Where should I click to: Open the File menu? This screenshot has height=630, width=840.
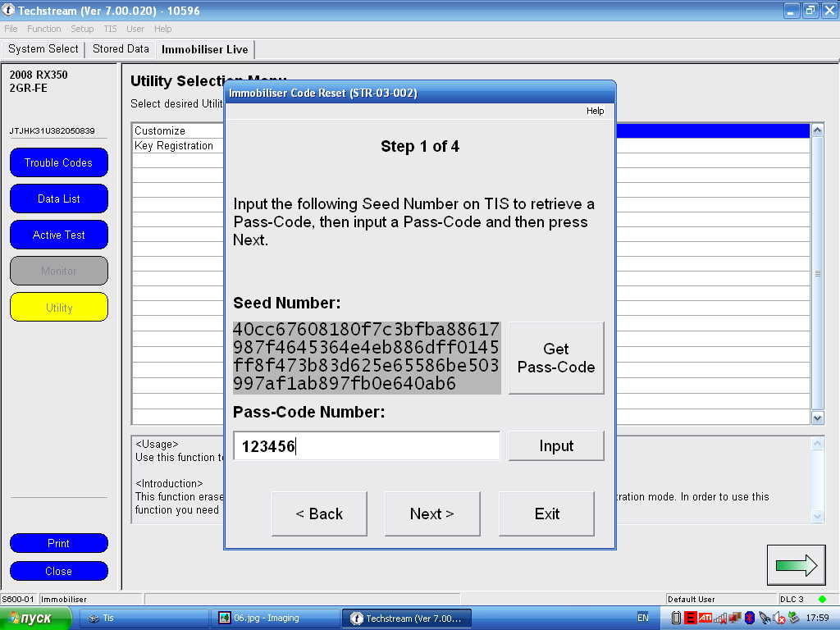pos(11,29)
